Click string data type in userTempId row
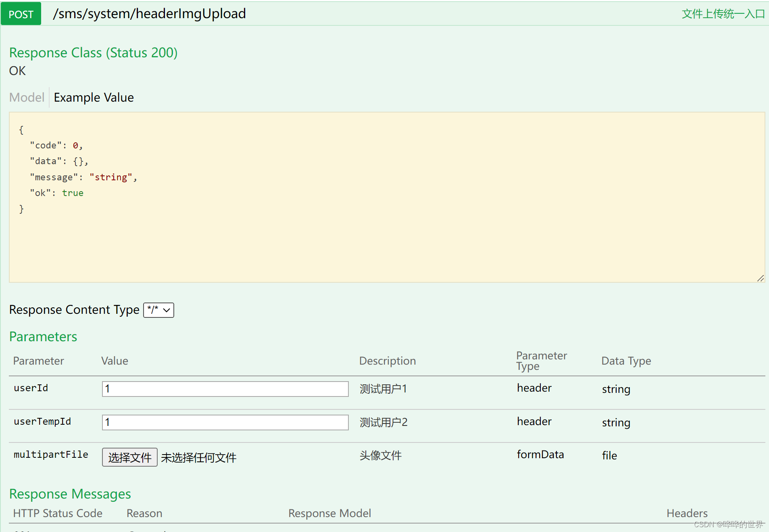The width and height of the screenshot is (769, 532). tap(616, 423)
